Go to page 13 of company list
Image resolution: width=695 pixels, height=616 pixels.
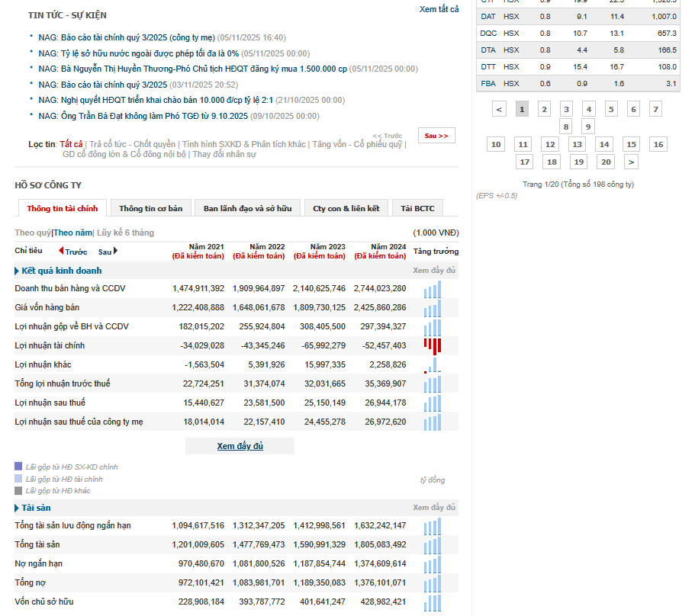pyautogui.click(x=577, y=144)
